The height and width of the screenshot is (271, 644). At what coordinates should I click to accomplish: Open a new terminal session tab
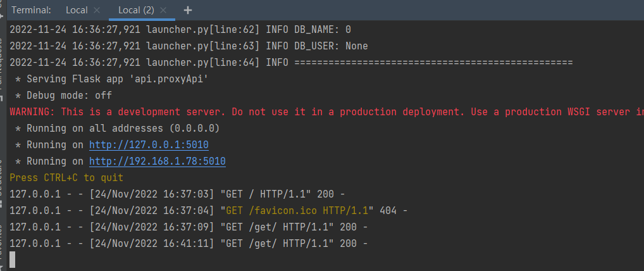[188, 10]
